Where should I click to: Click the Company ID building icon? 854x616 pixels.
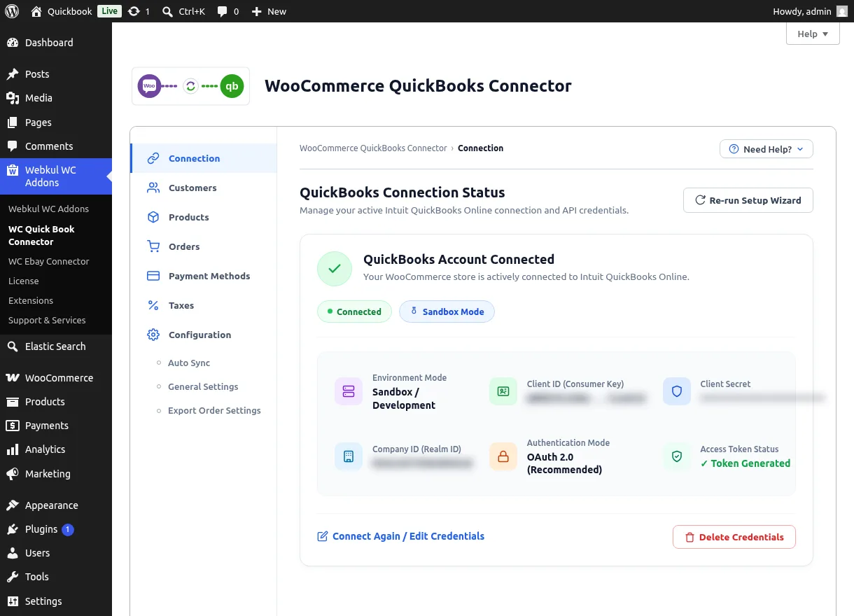[349, 456]
